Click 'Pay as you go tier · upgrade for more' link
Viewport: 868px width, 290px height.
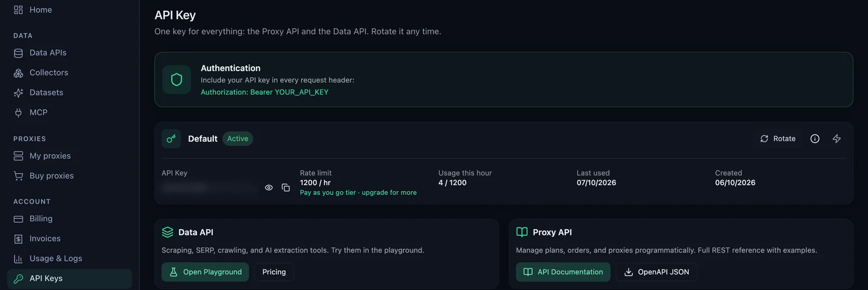pyautogui.click(x=358, y=193)
